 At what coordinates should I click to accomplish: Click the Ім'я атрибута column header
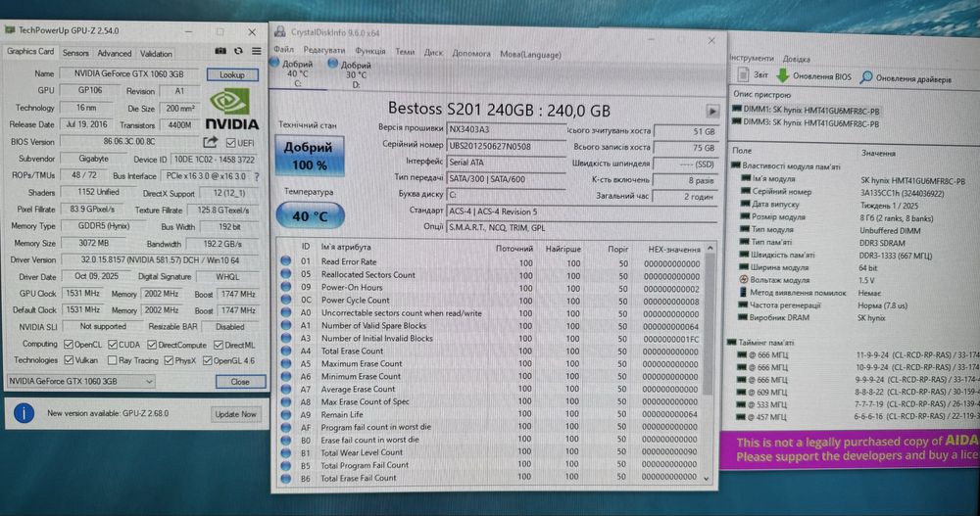[346, 247]
